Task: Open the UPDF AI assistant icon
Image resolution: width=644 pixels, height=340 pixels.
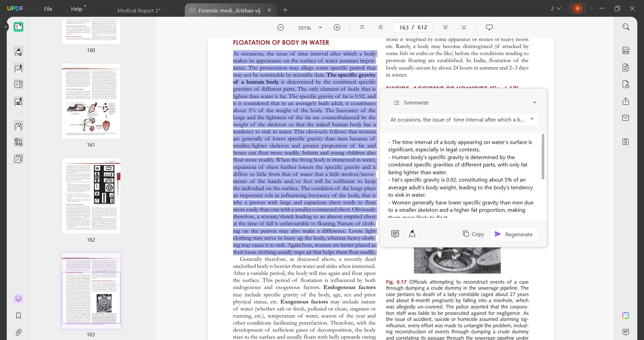Action: [626, 315]
